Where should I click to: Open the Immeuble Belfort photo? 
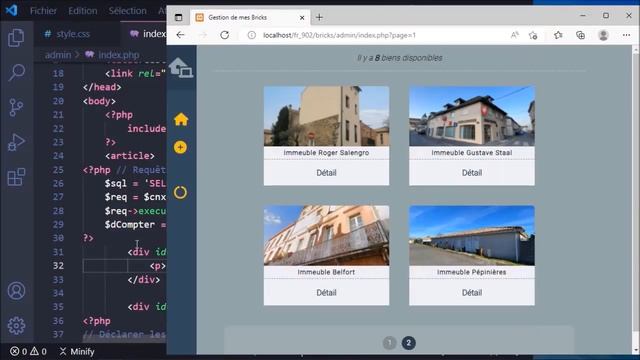click(x=326, y=236)
